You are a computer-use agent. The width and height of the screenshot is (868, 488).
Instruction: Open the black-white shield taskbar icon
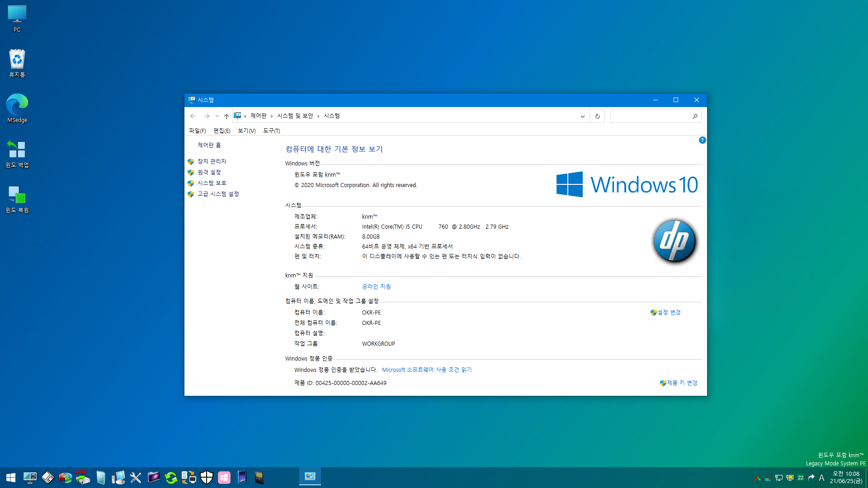(207, 478)
